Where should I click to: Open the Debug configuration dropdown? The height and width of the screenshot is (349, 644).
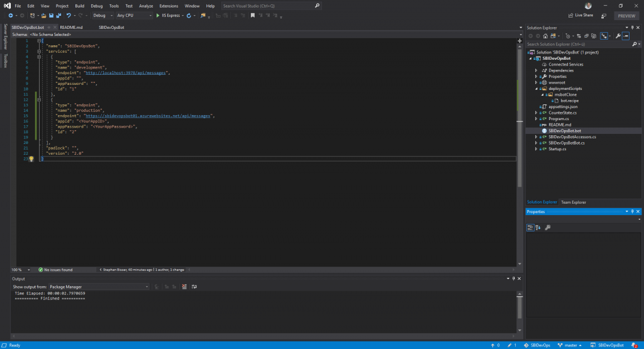pos(103,16)
